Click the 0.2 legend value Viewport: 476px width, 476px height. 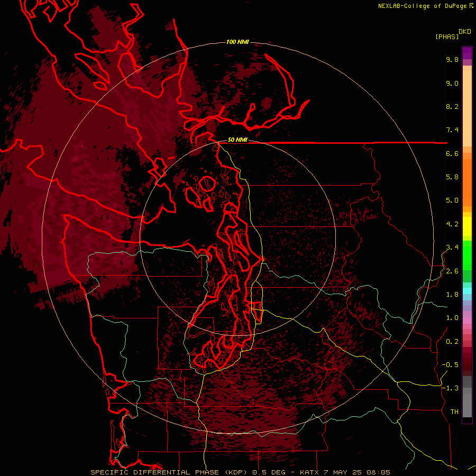452,342
